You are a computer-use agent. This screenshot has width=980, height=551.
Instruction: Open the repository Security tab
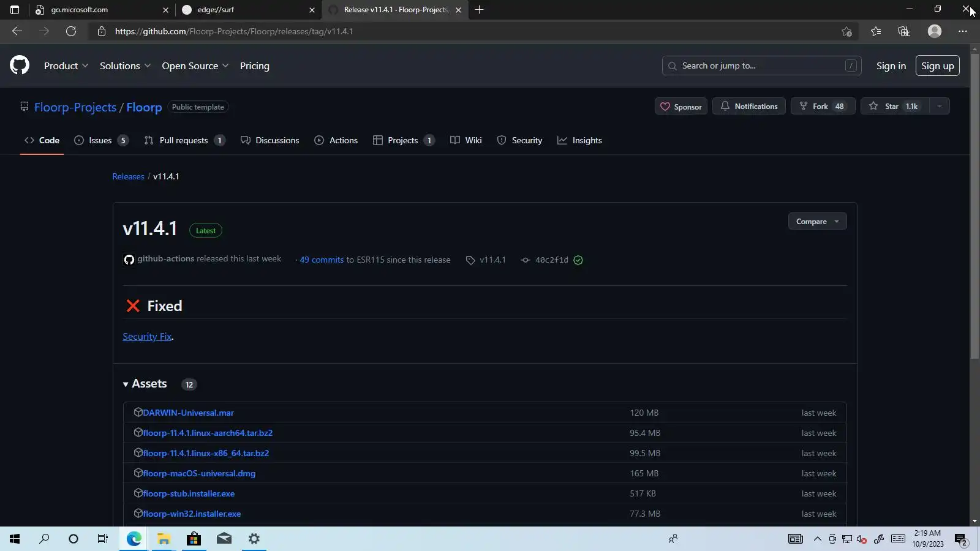tap(519, 140)
